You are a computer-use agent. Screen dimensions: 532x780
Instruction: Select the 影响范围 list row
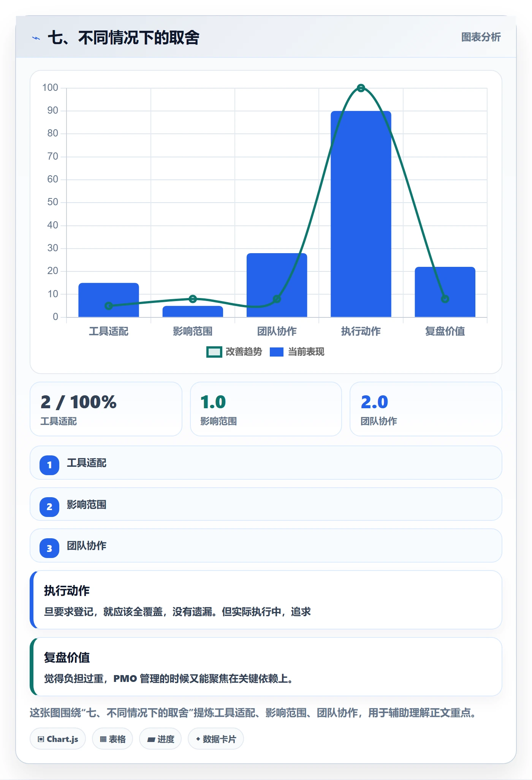pos(266,504)
